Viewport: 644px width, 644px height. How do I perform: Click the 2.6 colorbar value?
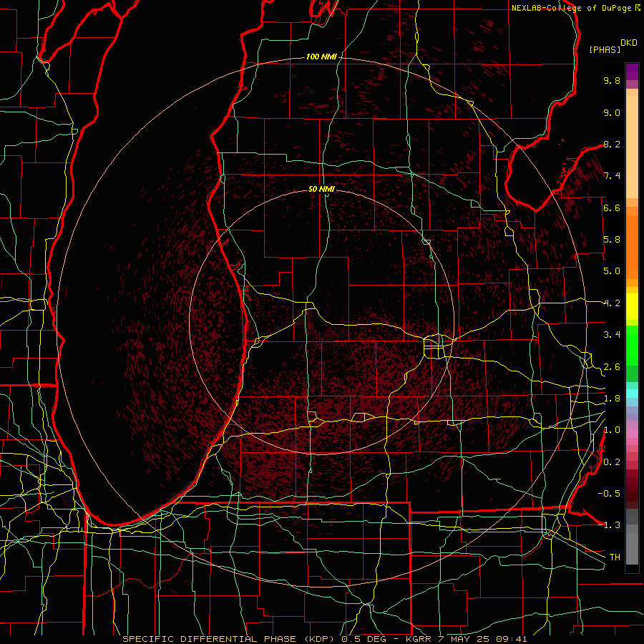612,367
